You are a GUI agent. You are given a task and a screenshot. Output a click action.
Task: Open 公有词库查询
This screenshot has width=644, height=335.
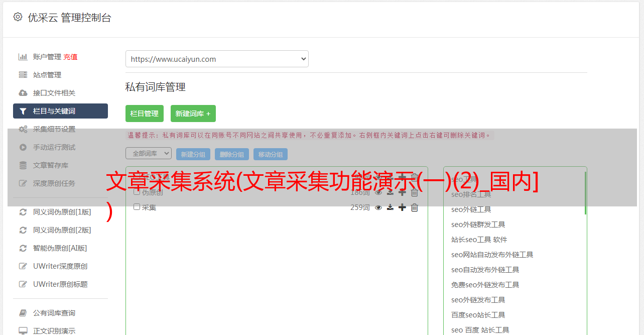[54, 313]
